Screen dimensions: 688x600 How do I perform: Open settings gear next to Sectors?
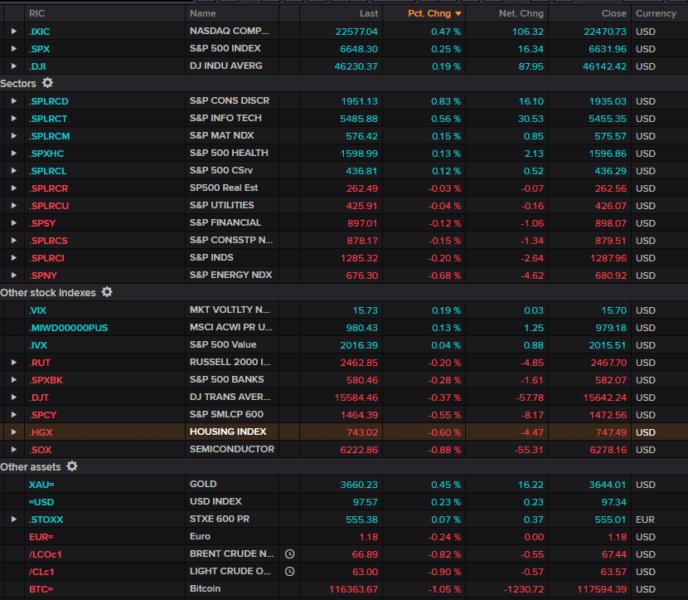47,83
